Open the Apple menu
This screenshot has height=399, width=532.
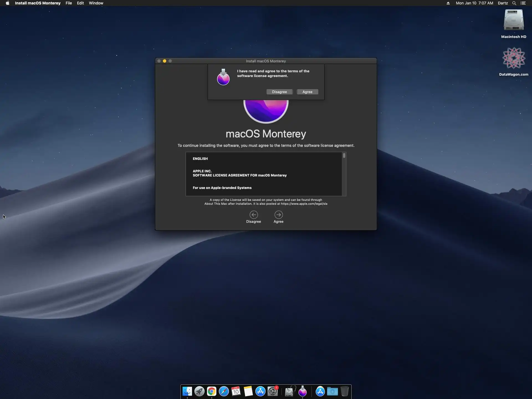coord(7,3)
